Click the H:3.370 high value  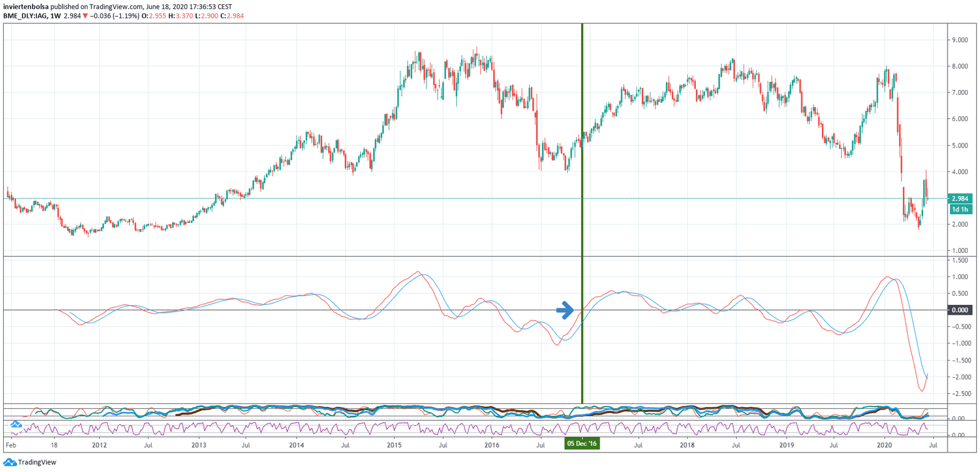[x=181, y=16]
